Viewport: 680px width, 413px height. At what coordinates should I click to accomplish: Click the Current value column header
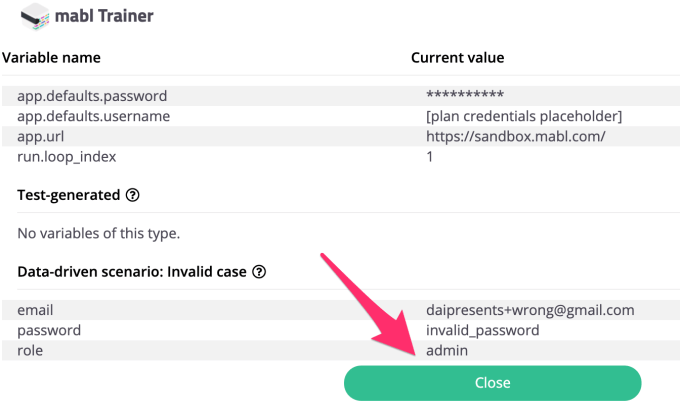pos(458,58)
